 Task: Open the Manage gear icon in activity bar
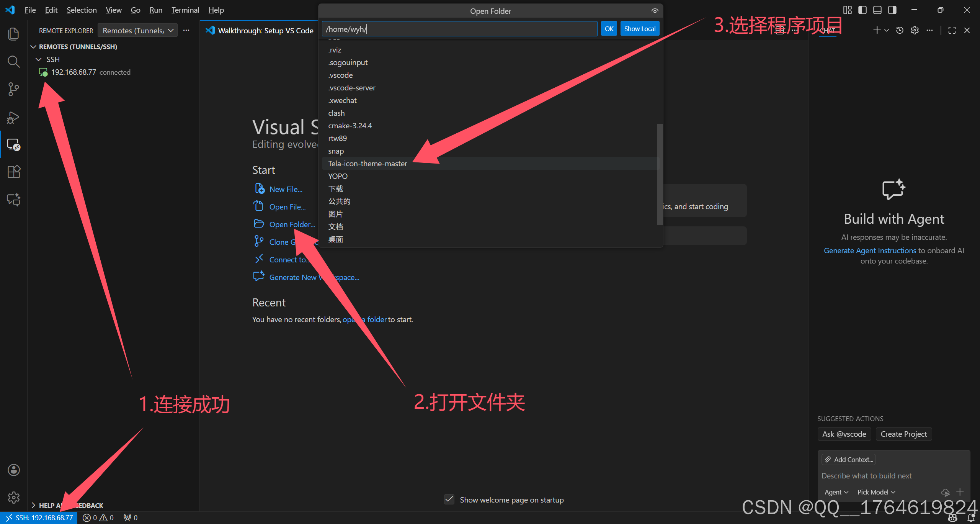coord(14,497)
